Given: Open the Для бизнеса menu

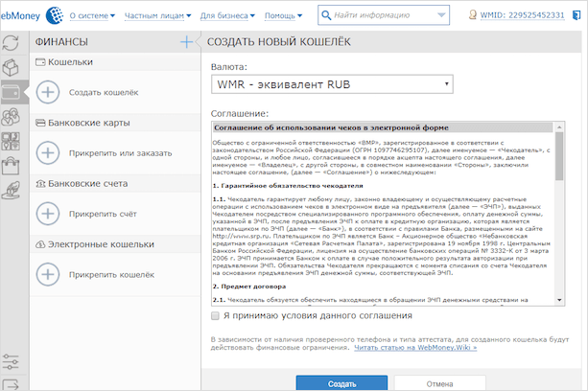Looking at the screenshot, I should click(227, 15).
